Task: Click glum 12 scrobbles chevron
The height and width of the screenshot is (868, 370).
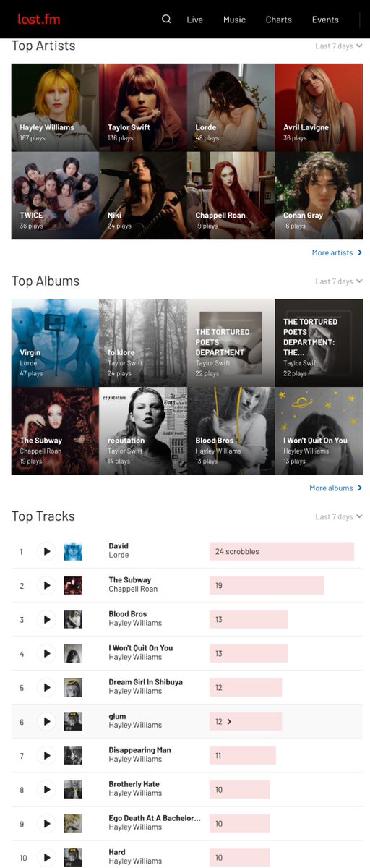Action: tap(229, 722)
